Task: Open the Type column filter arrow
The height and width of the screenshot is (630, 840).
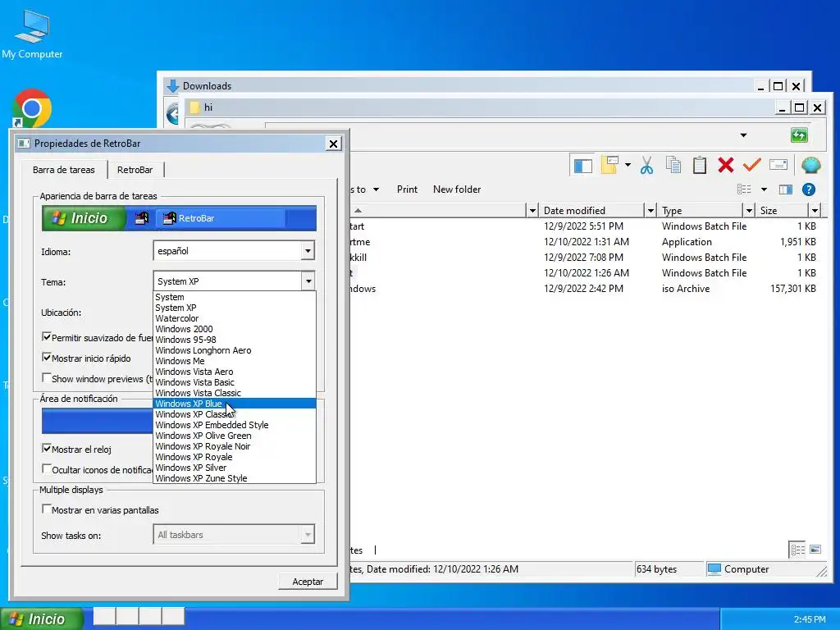Action: point(749,211)
